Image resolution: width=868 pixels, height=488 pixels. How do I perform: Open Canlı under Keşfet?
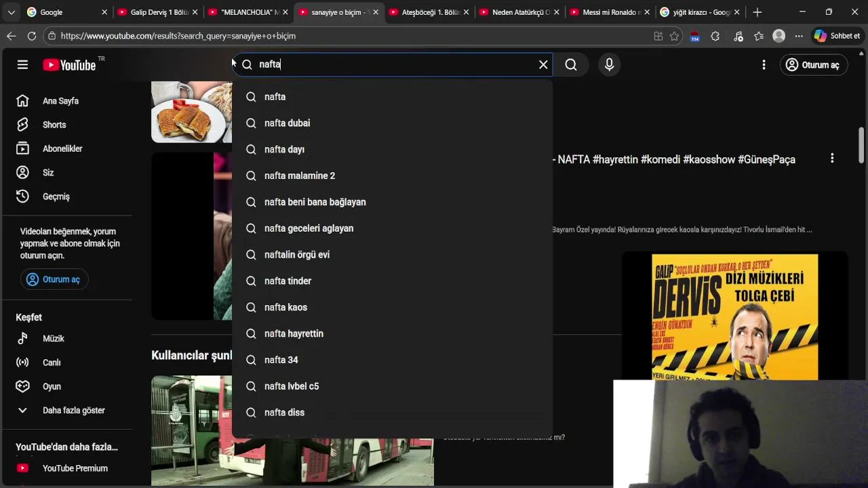click(x=66, y=363)
